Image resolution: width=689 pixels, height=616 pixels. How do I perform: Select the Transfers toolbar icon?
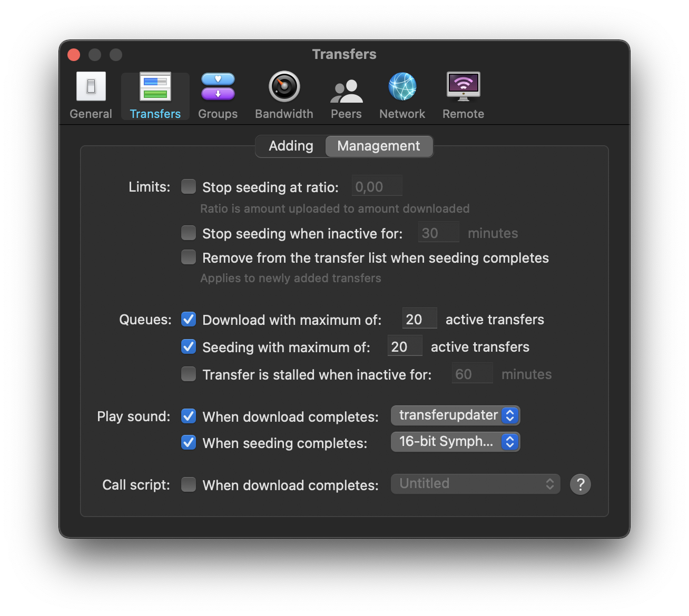click(155, 87)
